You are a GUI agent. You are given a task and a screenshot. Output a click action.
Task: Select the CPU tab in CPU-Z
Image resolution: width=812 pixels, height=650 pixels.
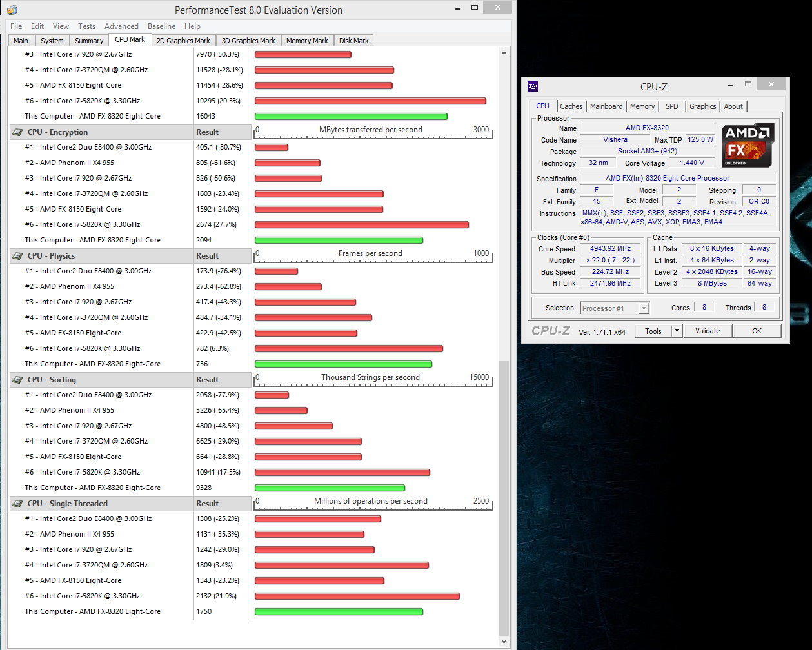[x=543, y=106]
